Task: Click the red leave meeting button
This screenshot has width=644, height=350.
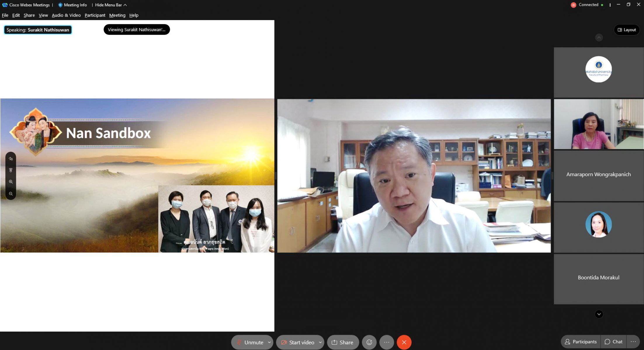Action: coord(404,342)
